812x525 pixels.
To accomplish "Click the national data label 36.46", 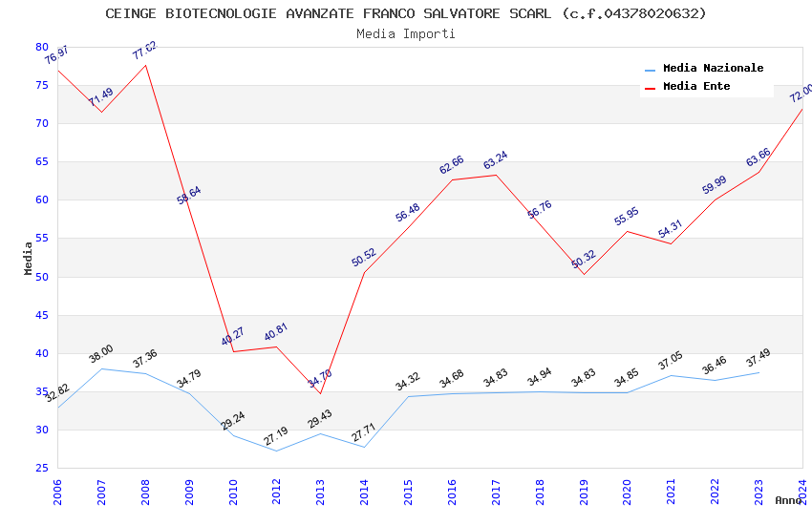I will tap(715, 366).
